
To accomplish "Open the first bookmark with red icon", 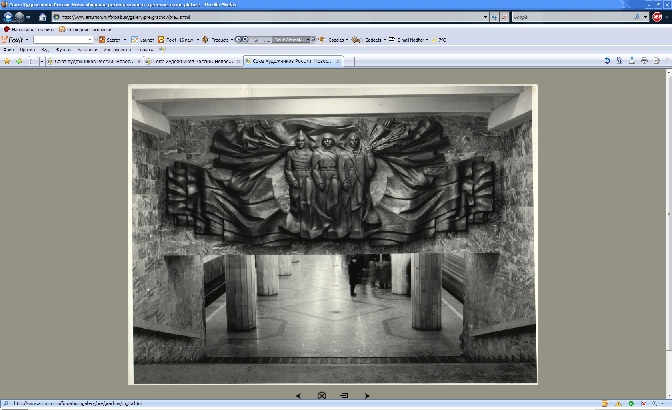I will [28, 29].
